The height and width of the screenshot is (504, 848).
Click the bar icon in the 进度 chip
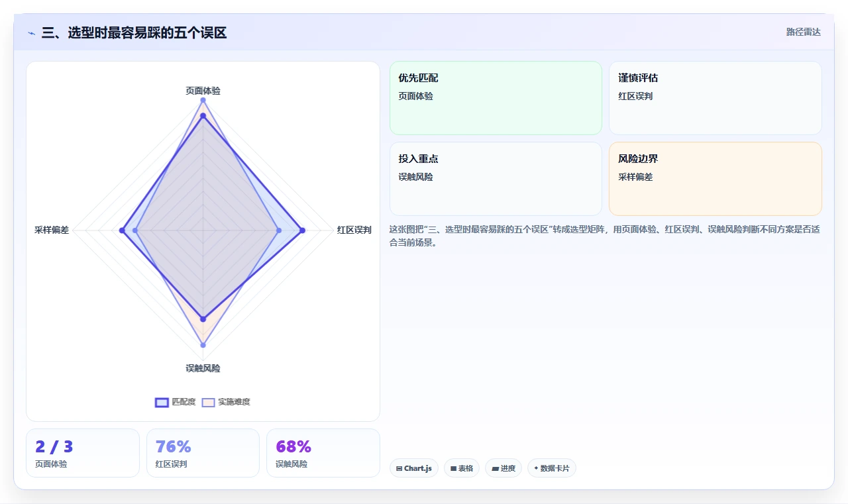point(495,468)
